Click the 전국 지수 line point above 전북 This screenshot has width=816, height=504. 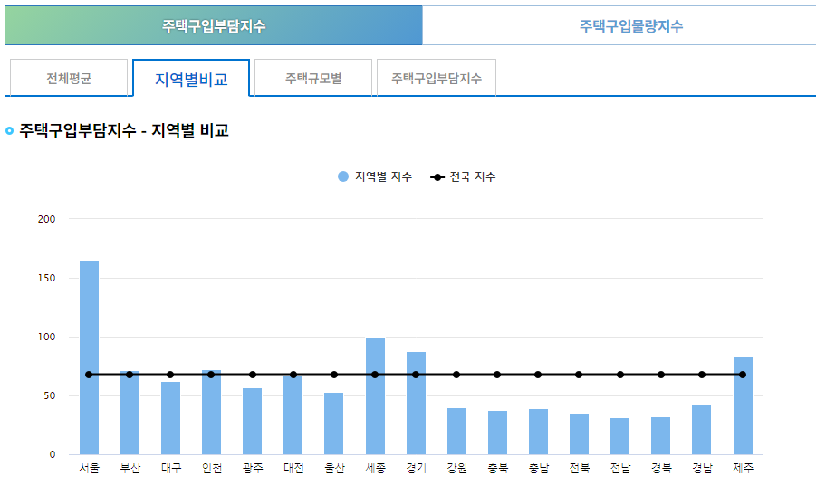[x=579, y=375]
